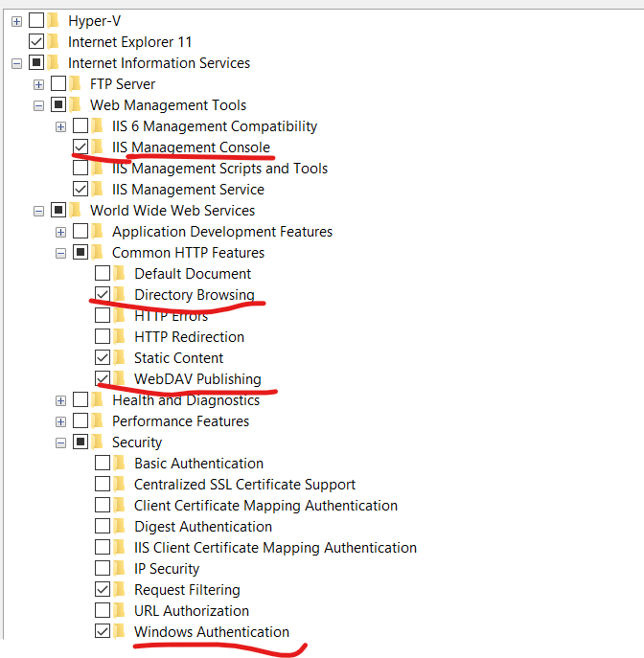The image size is (644, 658).
Task: Toggle Common HTTP Features checkbox
Action: [x=80, y=252]
